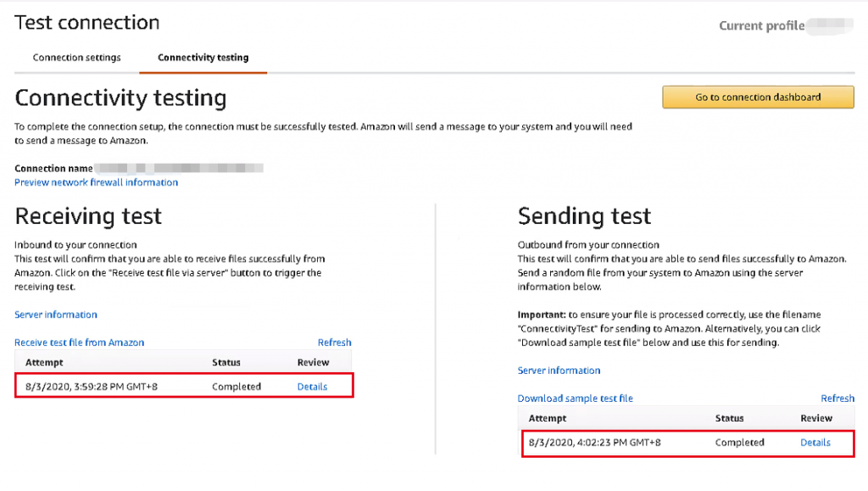Click Download sample test file link
The width and height of the screenshot is (868, 491).
(x=576, y=399)
